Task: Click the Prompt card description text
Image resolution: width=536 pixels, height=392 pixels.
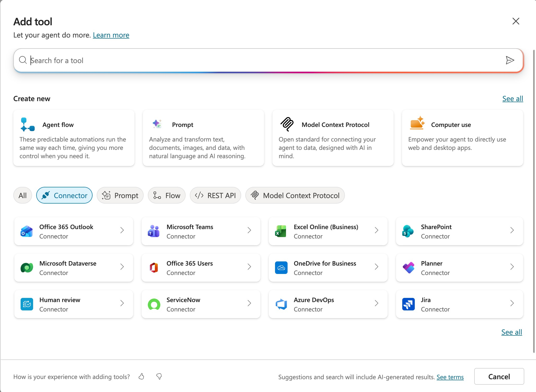Action: (x=197, y=148)
